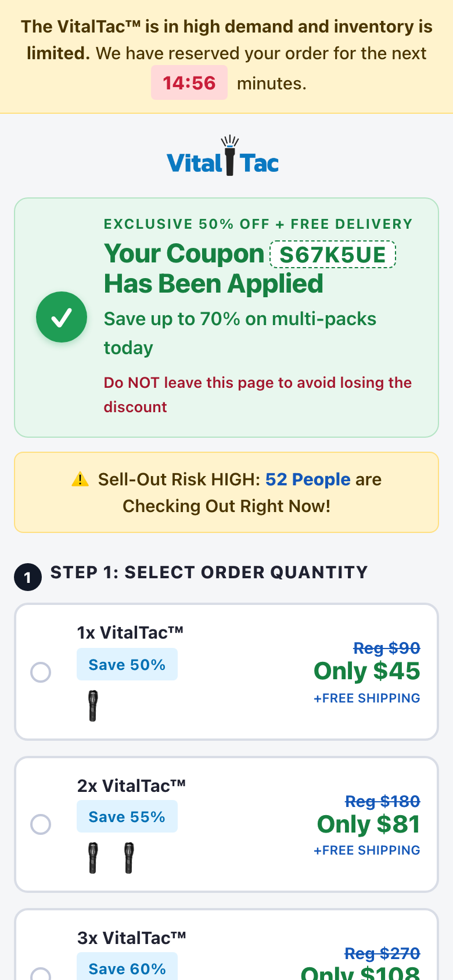Viewport: 453px width, 980px height.
Task: Click the Save 50% badge
Action: [127, 664]
